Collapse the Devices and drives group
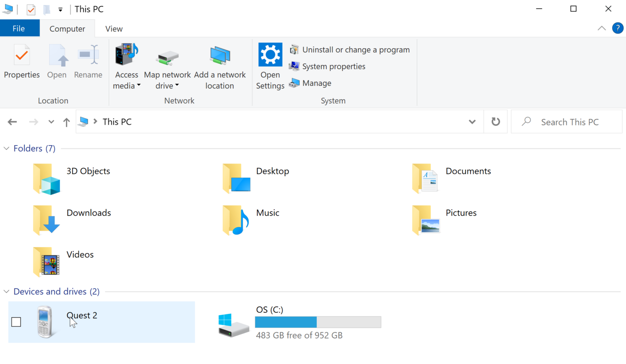This screenshot has width=626, height=364. (7, 291)
